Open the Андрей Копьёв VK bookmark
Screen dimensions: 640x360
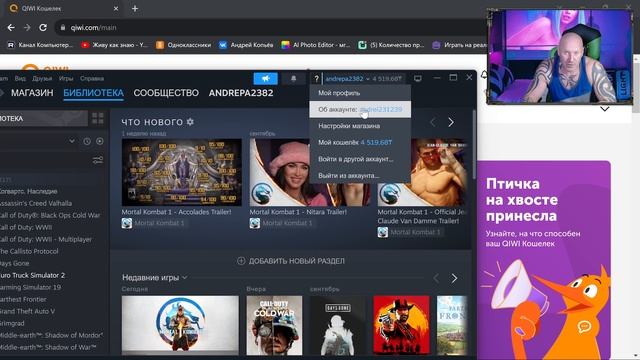click(x=246, y=45)
